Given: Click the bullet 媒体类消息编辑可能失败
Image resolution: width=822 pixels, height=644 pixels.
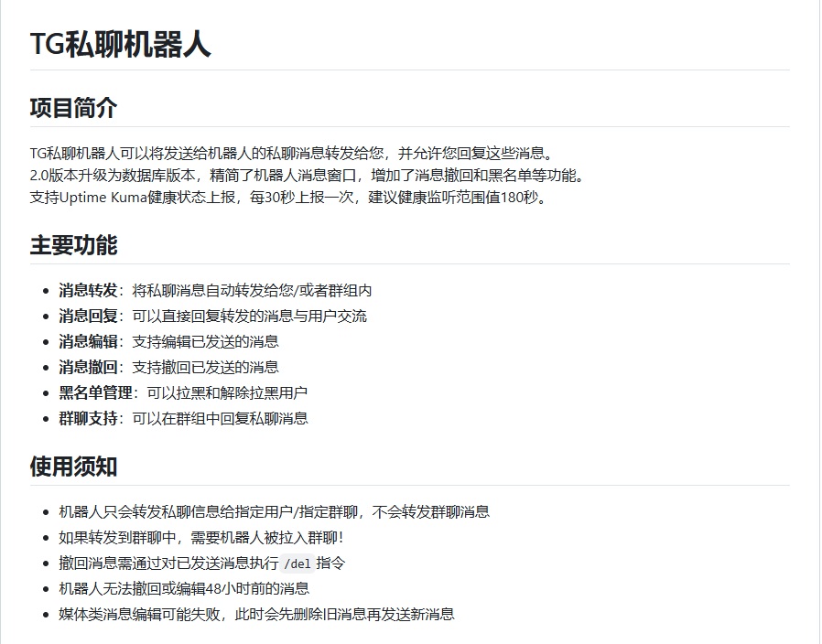Looking at the screenshot, I should click(256, 615).
